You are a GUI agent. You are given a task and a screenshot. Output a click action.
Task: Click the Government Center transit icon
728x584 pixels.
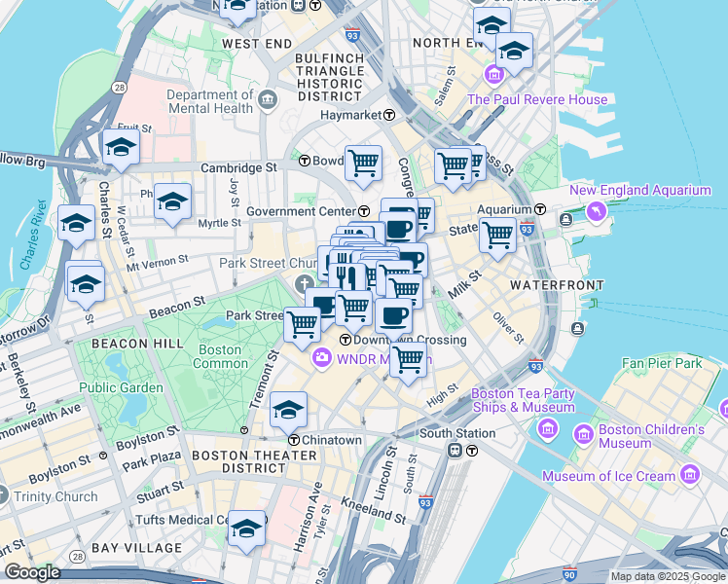(x=364, y=211)
